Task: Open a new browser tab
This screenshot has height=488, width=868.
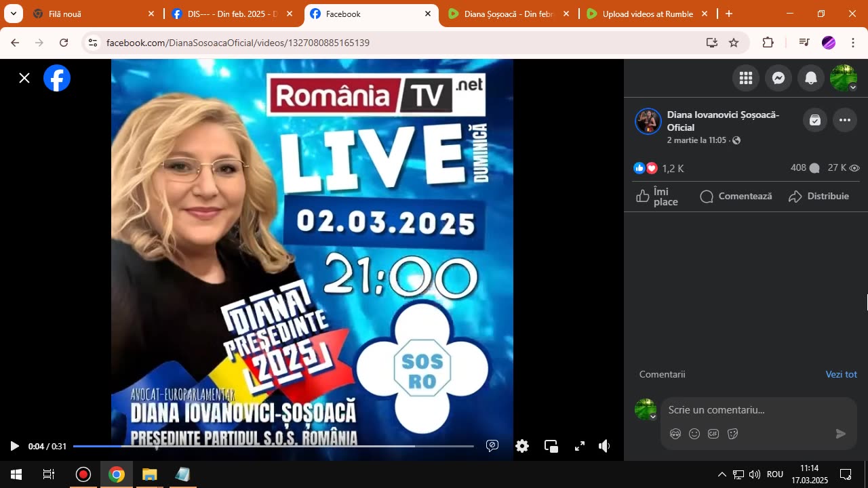Action: point(729,14)
